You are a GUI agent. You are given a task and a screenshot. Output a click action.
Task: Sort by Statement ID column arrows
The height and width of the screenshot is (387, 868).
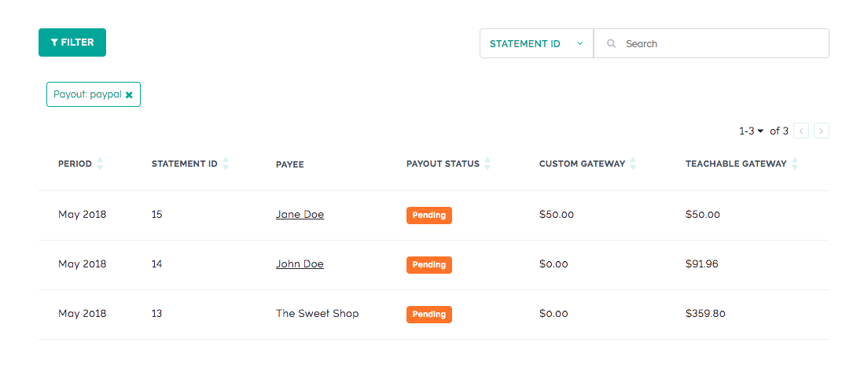coord(226,164)
